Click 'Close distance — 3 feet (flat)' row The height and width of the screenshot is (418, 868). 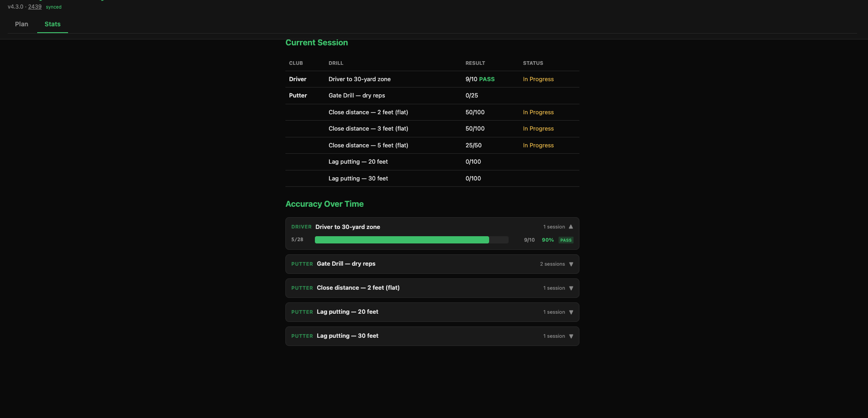[432, 129]
